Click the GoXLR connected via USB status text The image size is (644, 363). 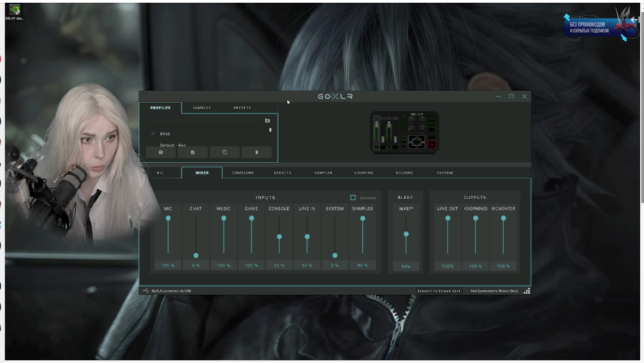tap(171, 290)
